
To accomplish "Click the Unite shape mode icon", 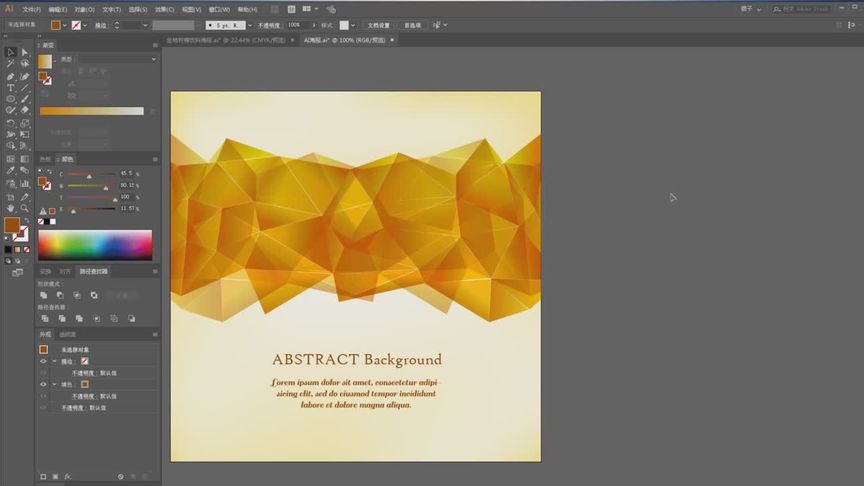I will tap(43, 295).
